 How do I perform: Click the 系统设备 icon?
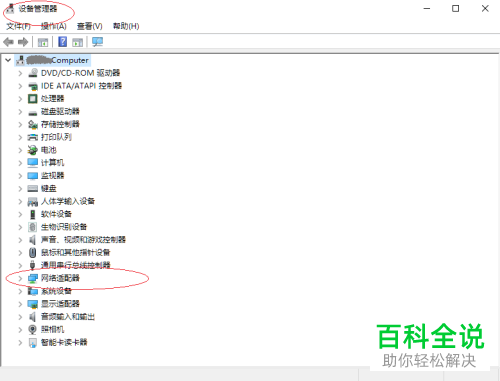[33, 291]
